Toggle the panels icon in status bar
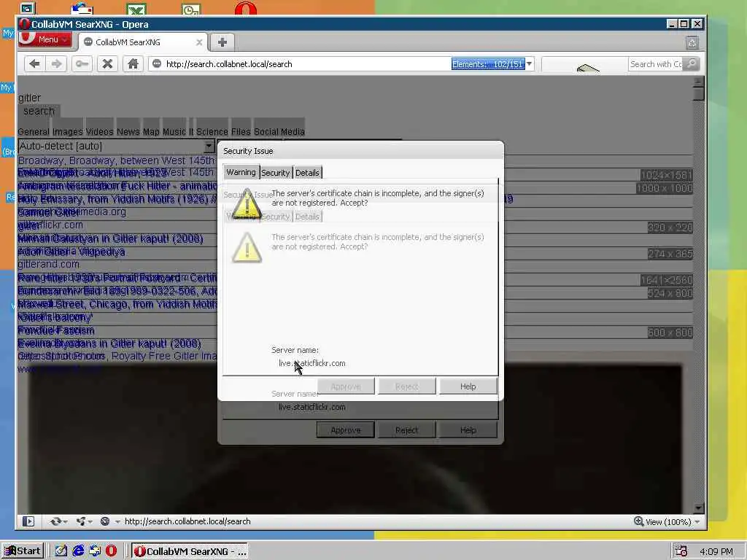Viewport: 747px width, 560px height. pyautogui.click(x=28, y=521)
